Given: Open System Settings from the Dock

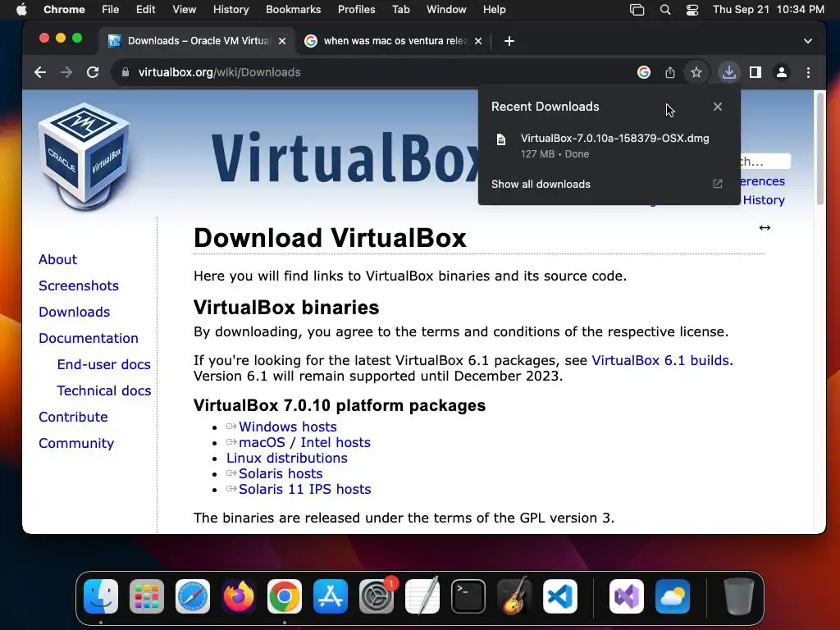Looking at the screenshot, I should pyautogui.click(x=377, y=596).
